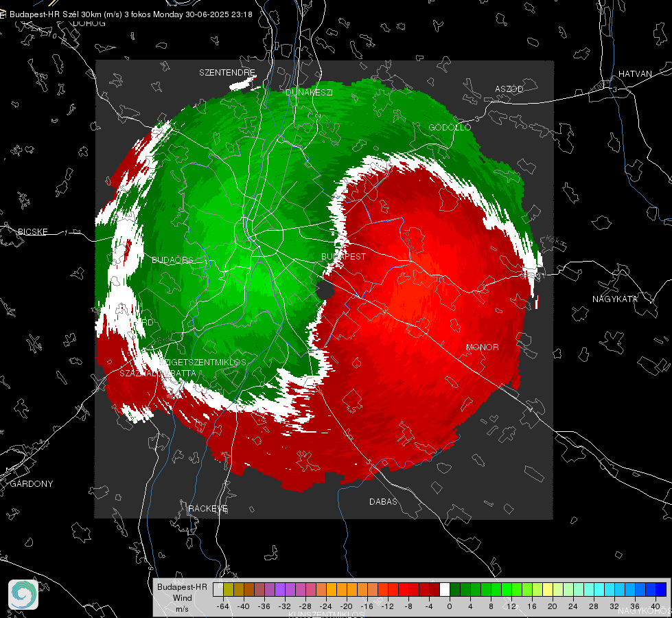This screenshot has width=672, height=618.
Task: Click the DOROG town label
Action: point(89,23)
